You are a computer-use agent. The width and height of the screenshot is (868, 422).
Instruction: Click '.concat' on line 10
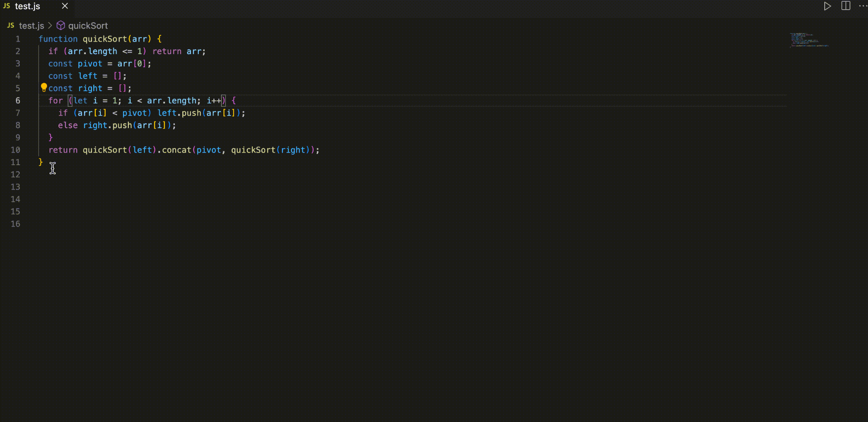[x=174, y=150]
